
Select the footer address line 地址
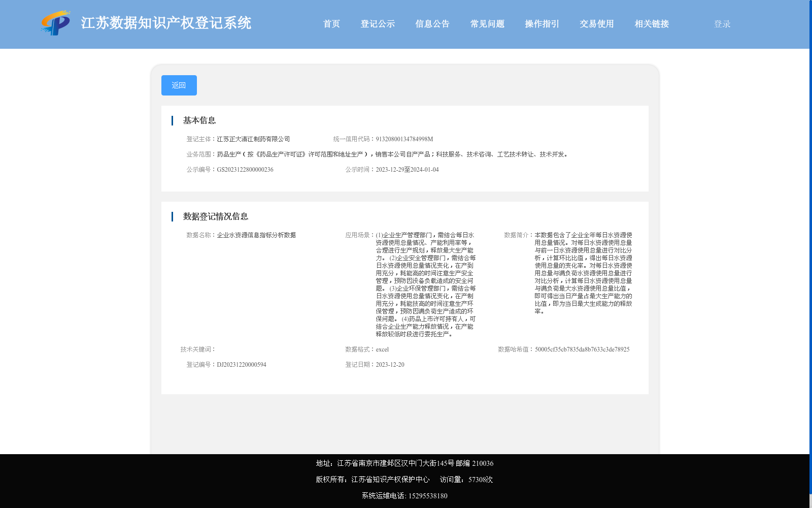click(x=404, y=463)
